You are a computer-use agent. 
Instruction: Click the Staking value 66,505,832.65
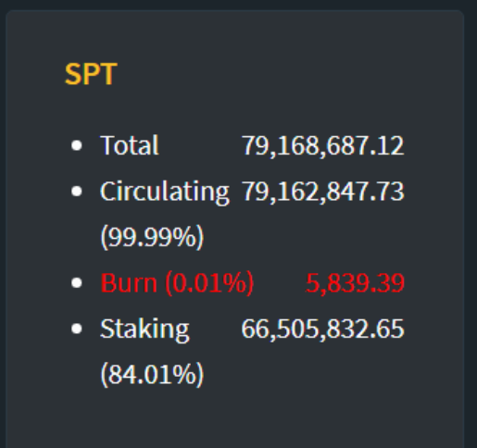[x=322, y=330]
